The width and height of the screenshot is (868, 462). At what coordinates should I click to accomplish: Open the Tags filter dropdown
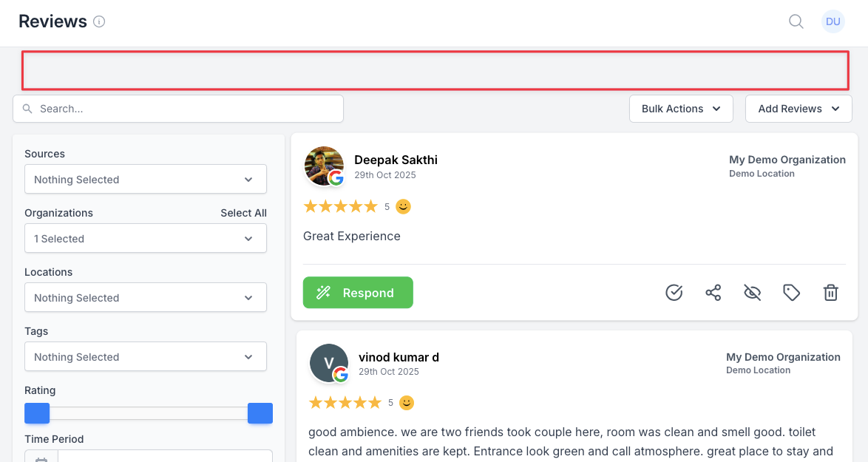[x=146, y=357]
